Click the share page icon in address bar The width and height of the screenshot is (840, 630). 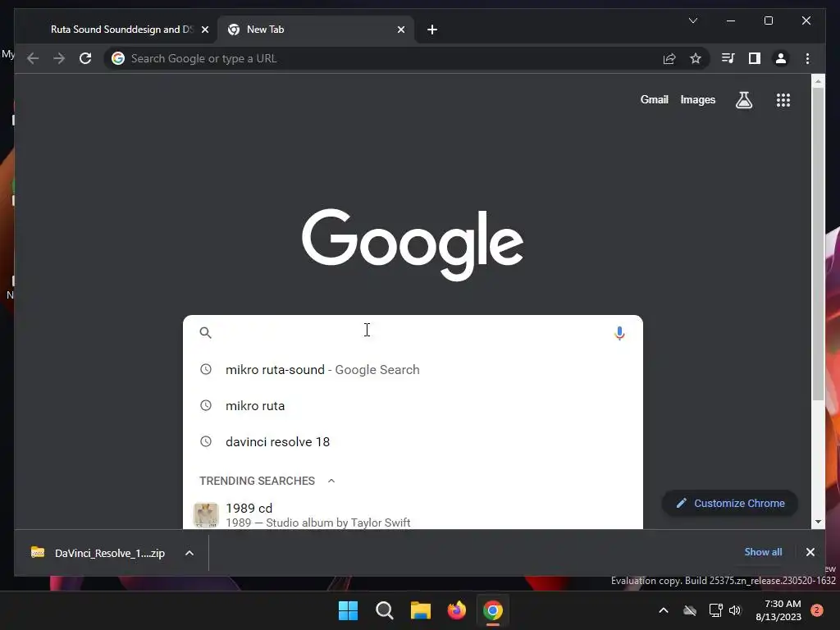click(669, 58)
